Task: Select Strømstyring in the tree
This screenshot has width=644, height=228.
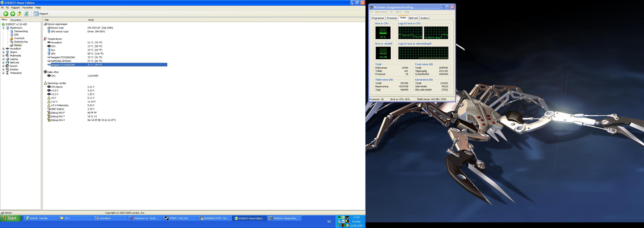Action: coord(21,42)
